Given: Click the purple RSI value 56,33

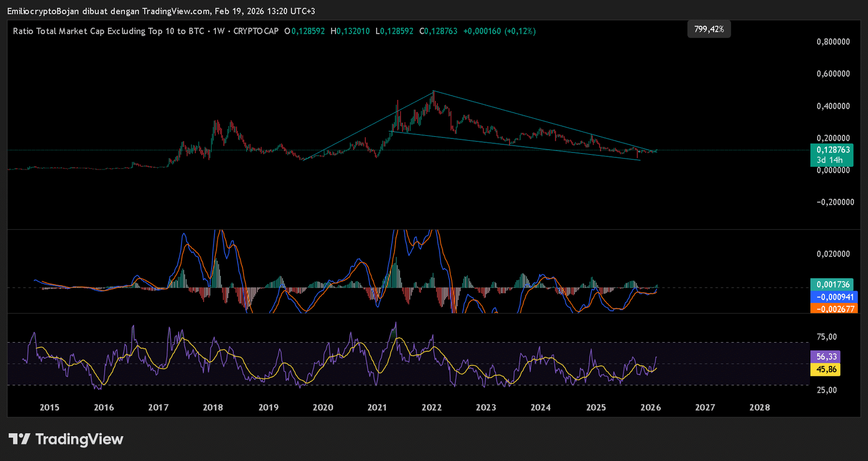Looking at the screenshot, I should (x=827, y=357).
